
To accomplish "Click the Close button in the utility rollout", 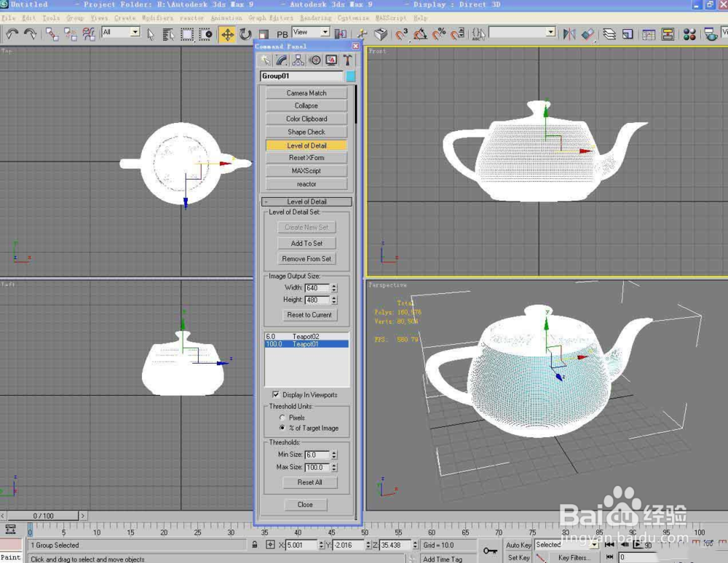I will 305,505.
